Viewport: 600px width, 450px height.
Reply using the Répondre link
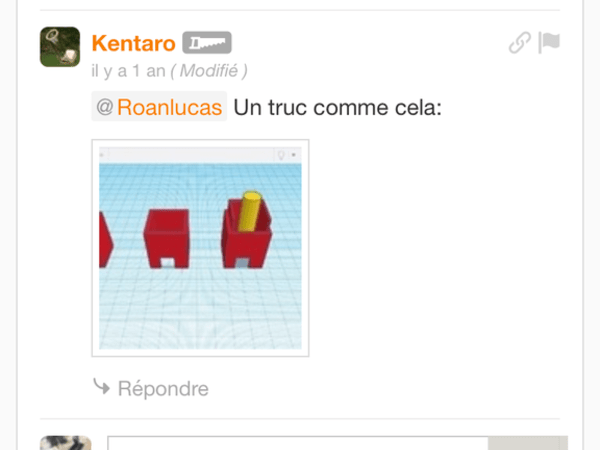(163, 388)
